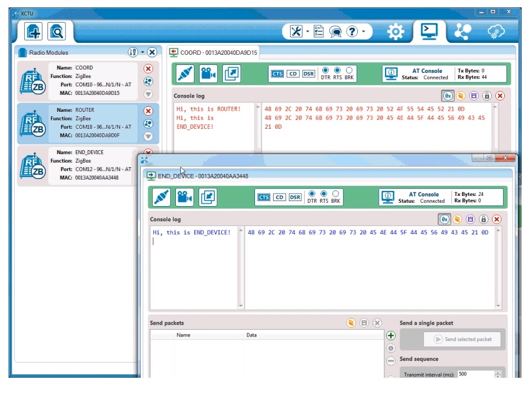Image resolution: width=532 pixels, height=397 pixels.
Task: Switch to Consoles working mode tab
Action: [x=429, y=31]
